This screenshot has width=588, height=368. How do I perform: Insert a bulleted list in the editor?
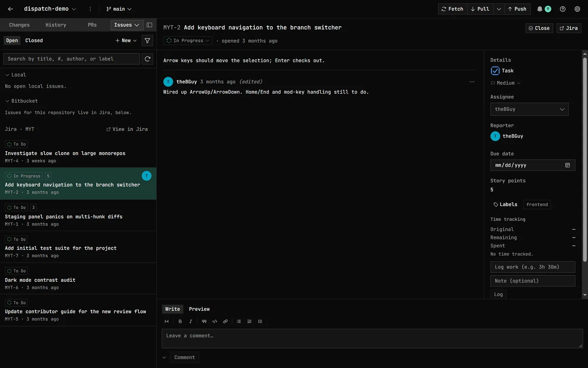[239, 321]
